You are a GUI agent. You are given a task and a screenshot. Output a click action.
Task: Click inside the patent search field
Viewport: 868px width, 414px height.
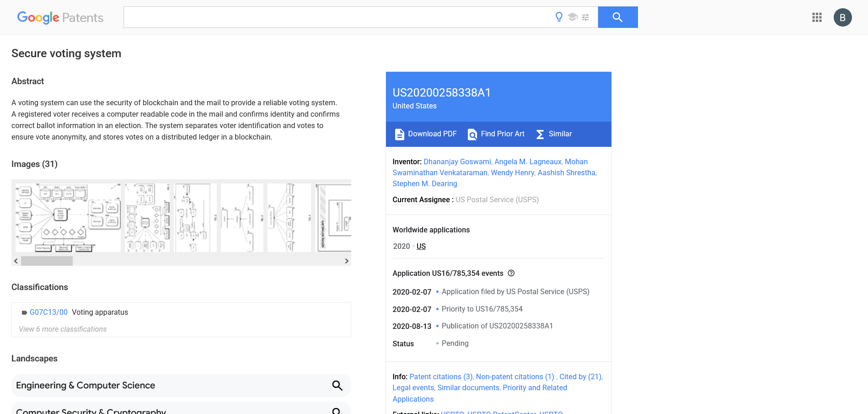338,17
